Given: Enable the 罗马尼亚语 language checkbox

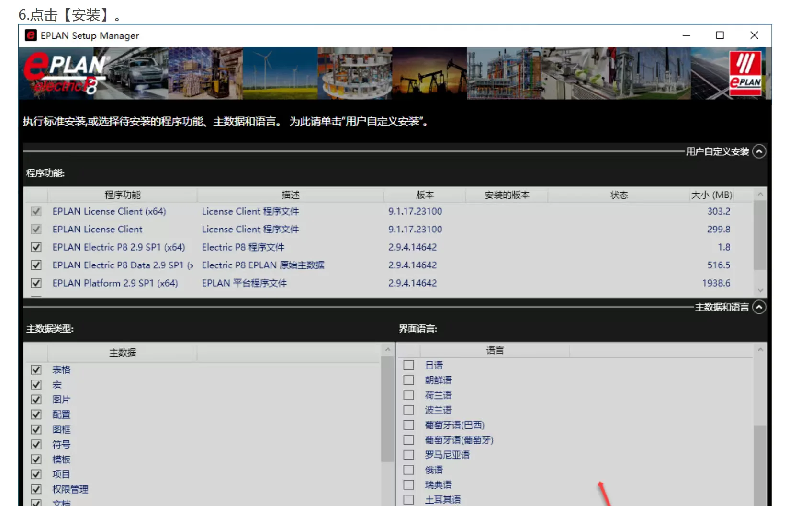Looking at the screenshot, I should pos(408,455).
